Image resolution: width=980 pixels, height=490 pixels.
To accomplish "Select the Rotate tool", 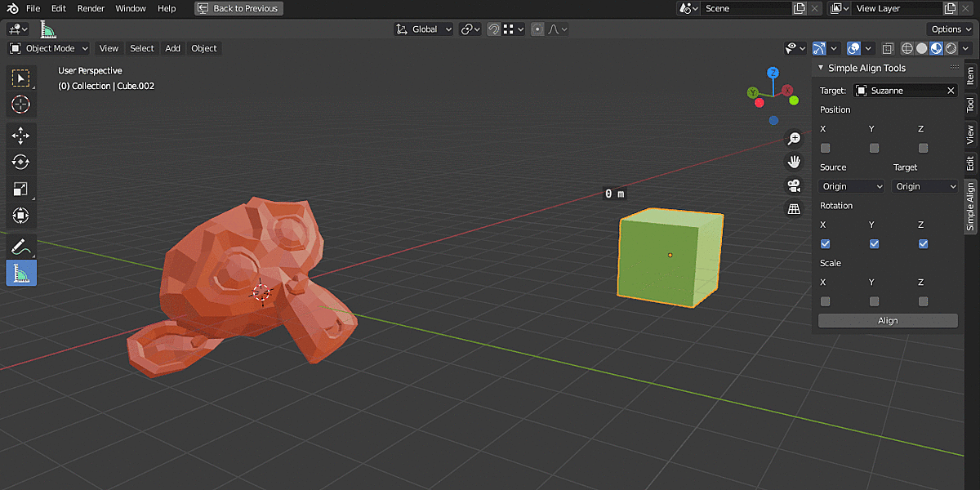I will coord(21,163).
